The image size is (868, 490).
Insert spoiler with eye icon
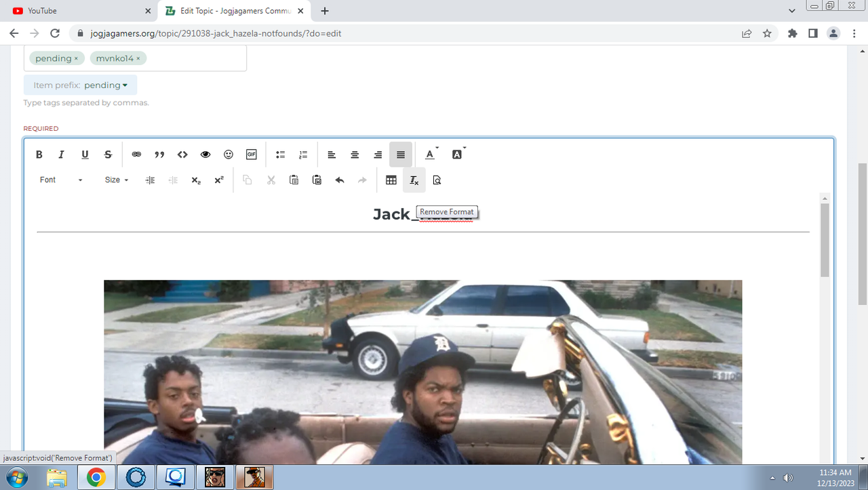pyautogui.click(x=205, y=155)
